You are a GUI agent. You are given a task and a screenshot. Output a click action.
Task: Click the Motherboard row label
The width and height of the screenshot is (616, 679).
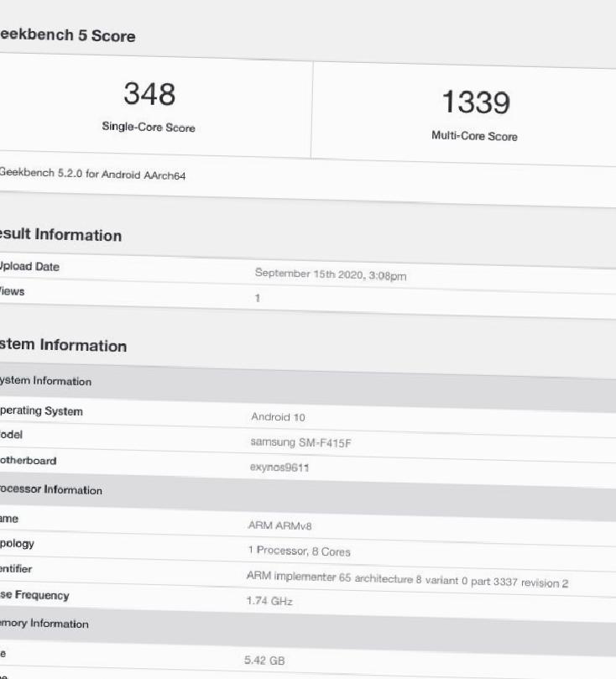coord(29,460)
